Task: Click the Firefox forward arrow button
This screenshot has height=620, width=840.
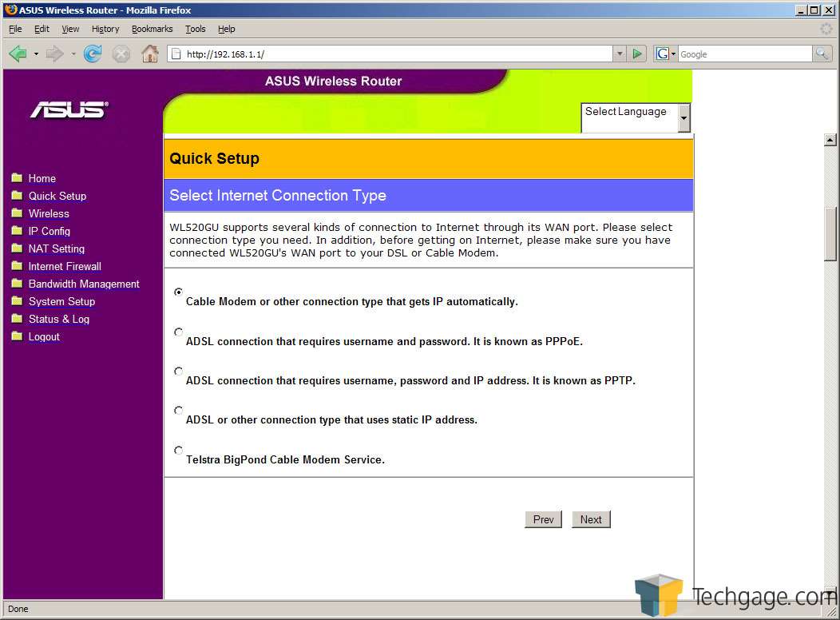Action: [54, 54]
